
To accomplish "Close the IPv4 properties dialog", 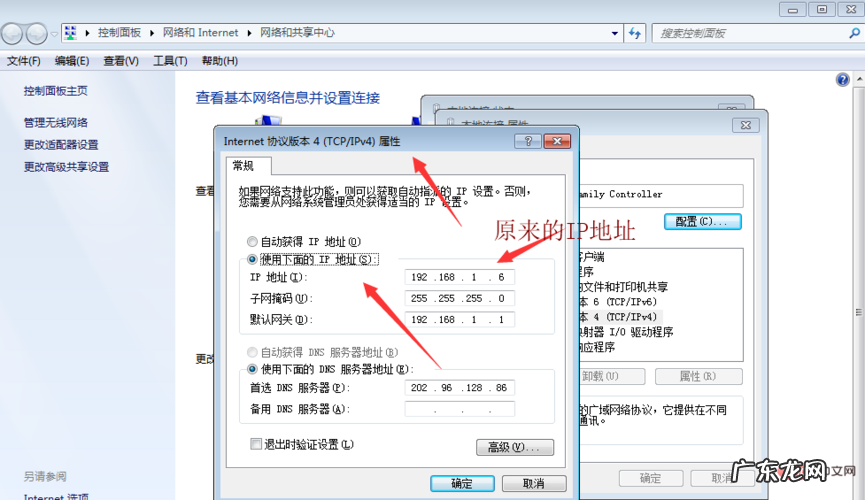I will (x=557, y=141).
